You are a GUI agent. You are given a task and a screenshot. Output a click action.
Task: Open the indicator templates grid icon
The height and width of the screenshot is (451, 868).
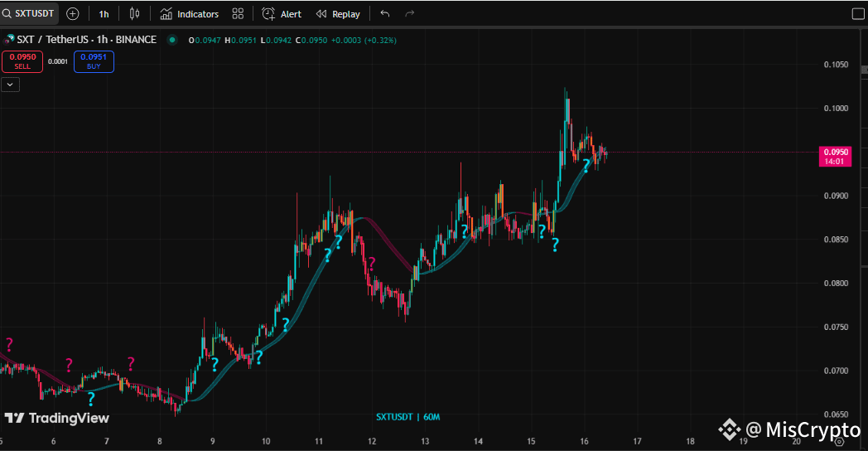tap(238, 14)
